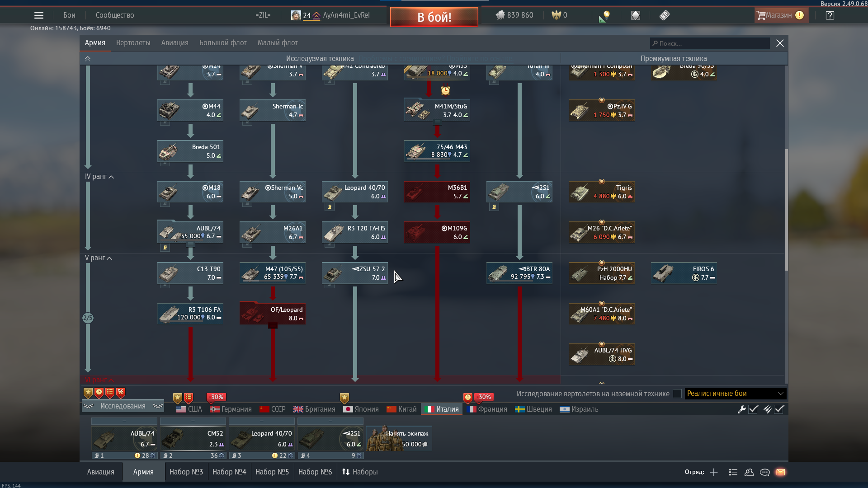Click the lightbulb hints icon
The height and width of the screenshot is (488, 868).
(x=606, y=15)
